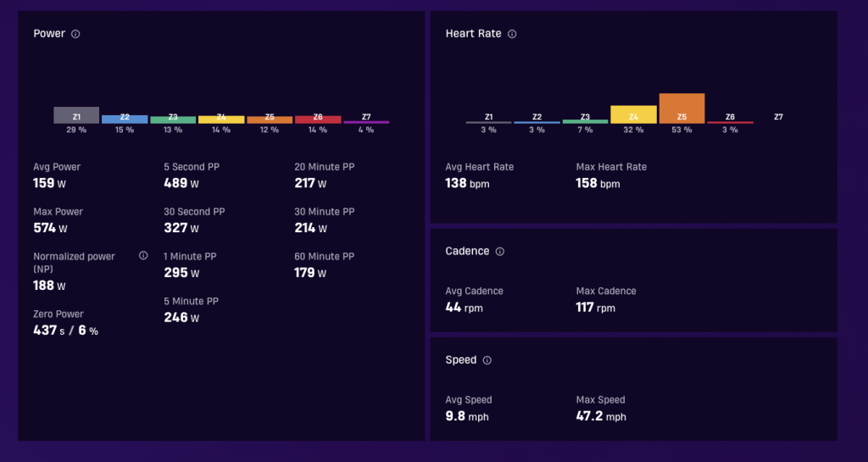The image size is (868, 462).
Task: Click the Max Heart Rate value 158 bpm
Action: [598, 183]
